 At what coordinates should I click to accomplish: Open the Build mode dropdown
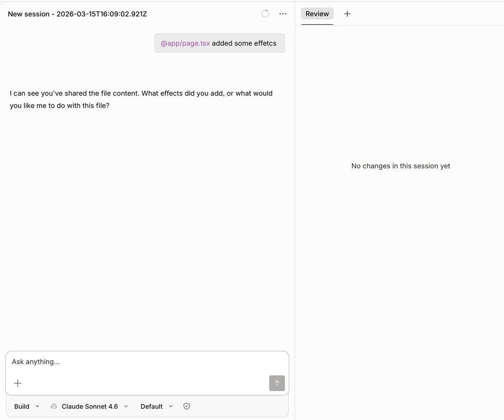(x=26, y=406)
